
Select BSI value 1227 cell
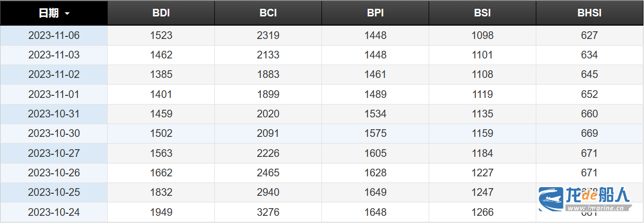[482, 173]
